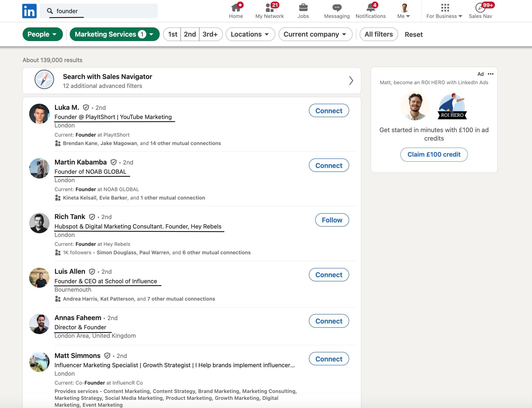Click the ROI HERO ad badge image
This screenshot has width=532, height=408.
452,106
